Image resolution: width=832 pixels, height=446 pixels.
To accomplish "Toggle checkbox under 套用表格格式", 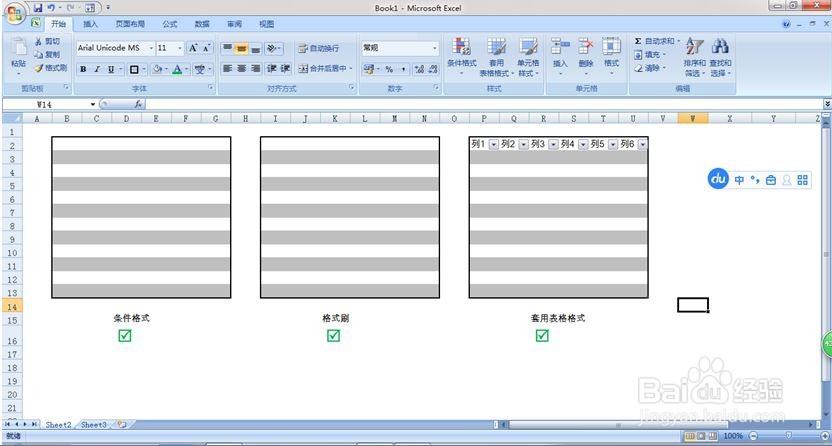I will tap(542, 336).
